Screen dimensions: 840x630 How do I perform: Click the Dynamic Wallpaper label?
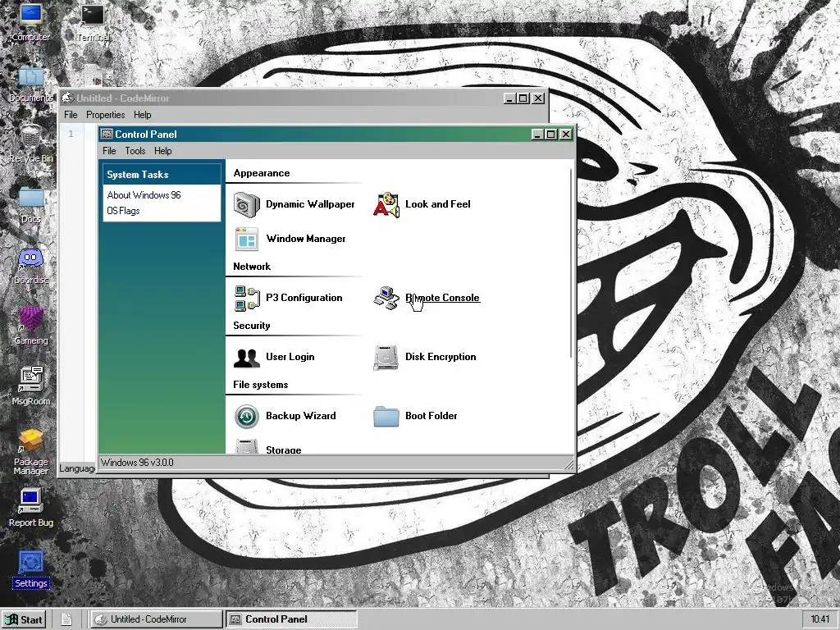tap(310, 204)
